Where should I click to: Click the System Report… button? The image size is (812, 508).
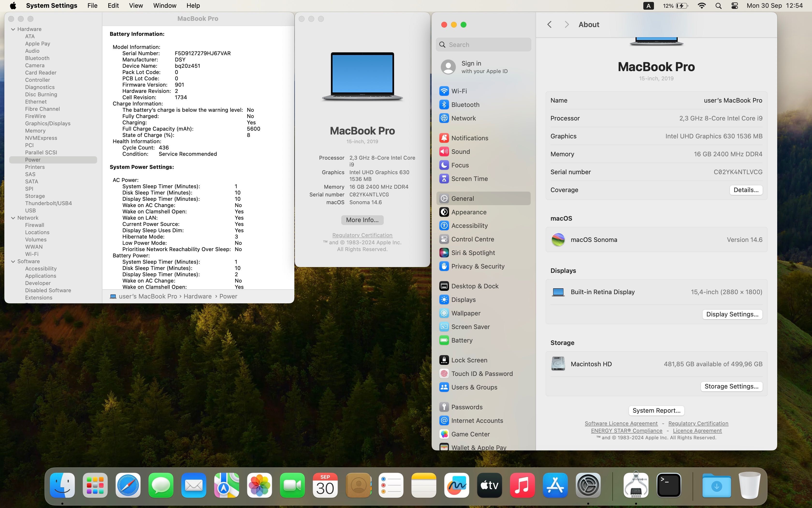656,411
